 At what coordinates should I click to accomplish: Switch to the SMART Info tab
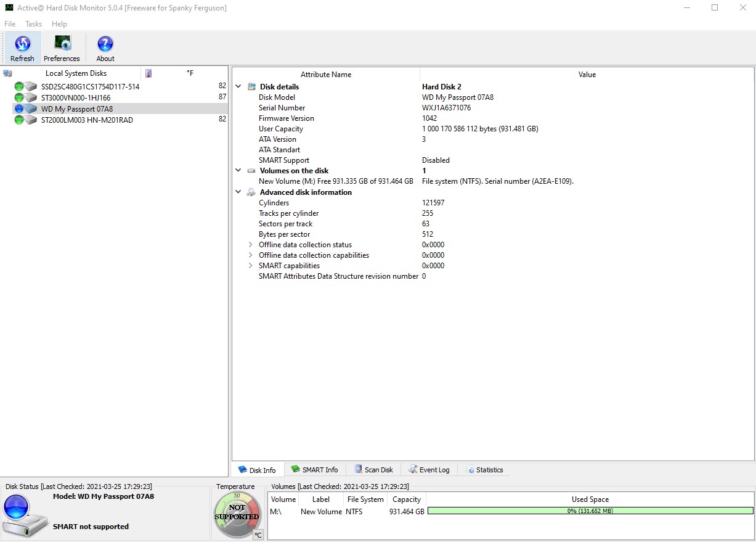pyautogui.click(x=314, y=470)
